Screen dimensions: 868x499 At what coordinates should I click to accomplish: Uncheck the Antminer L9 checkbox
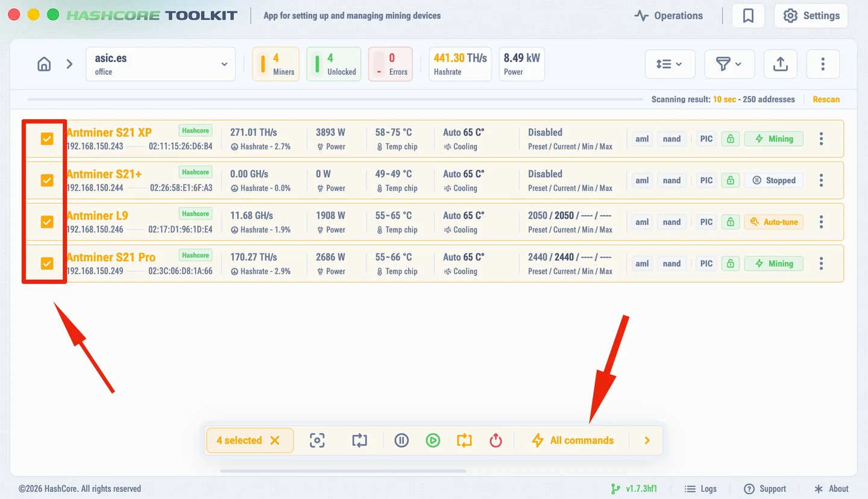[47, 222]
